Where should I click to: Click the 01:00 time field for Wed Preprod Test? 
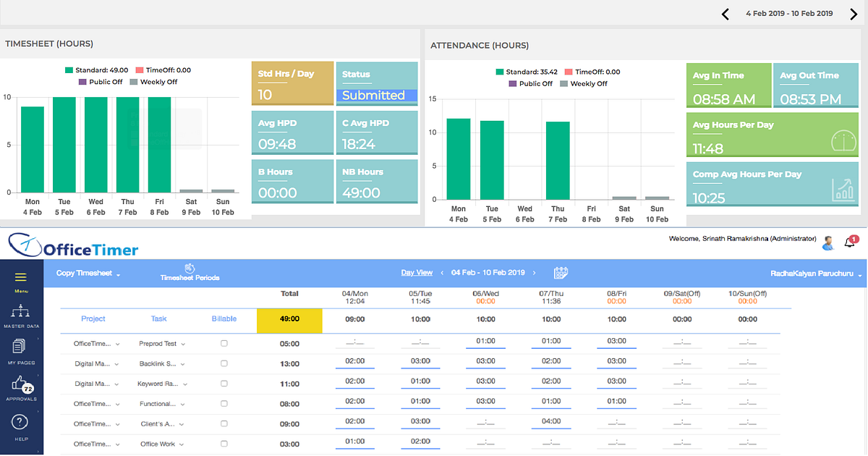[485, 341]
